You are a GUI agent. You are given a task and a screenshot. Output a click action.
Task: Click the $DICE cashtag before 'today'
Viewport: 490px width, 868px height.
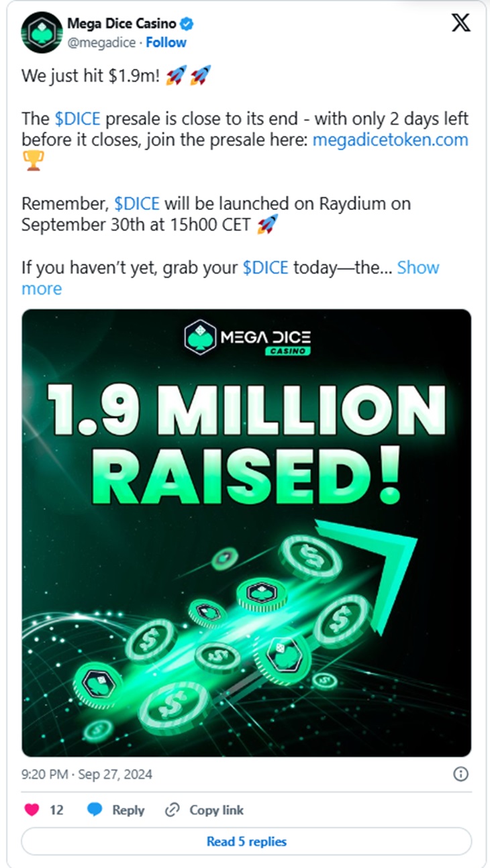click(x=265, y=268)
